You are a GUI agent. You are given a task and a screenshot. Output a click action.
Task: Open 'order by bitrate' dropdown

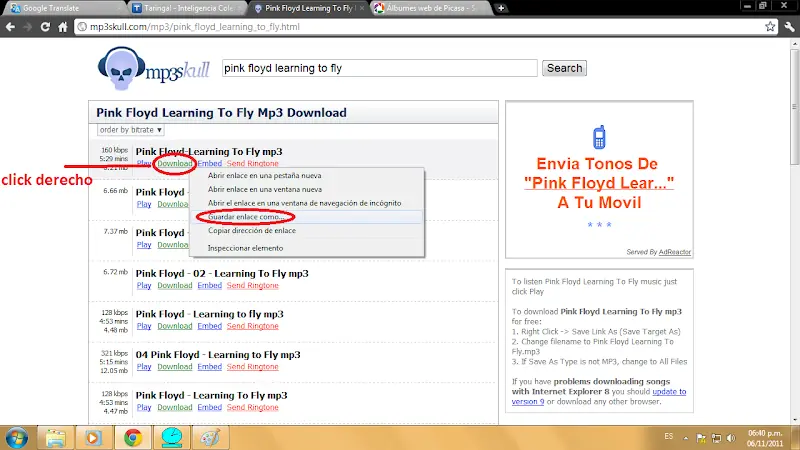point(131,130)
